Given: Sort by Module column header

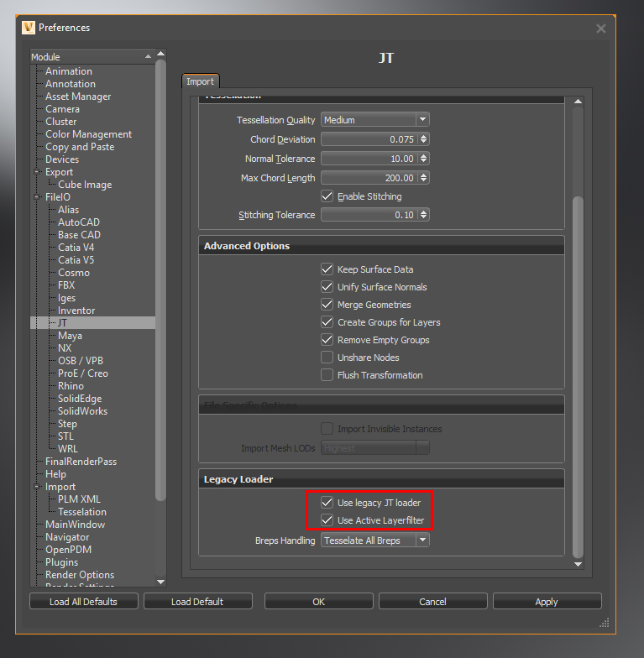Looking at the screenshot, I should (92, 57).
